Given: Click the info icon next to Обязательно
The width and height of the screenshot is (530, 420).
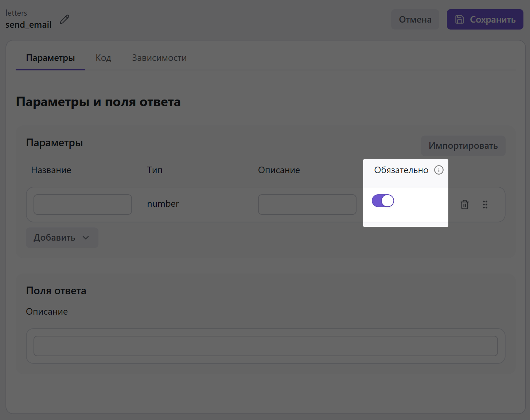Looking at the screenshot, I should point(439,170).
